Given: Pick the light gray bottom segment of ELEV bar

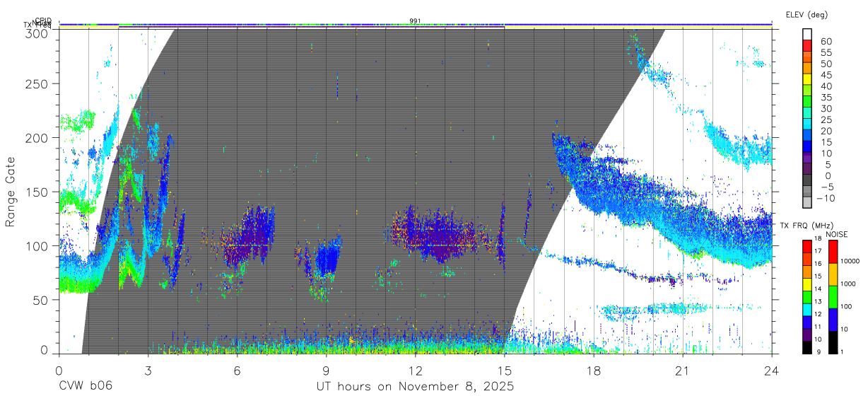Looking at the screenshot, I should 807,203.
